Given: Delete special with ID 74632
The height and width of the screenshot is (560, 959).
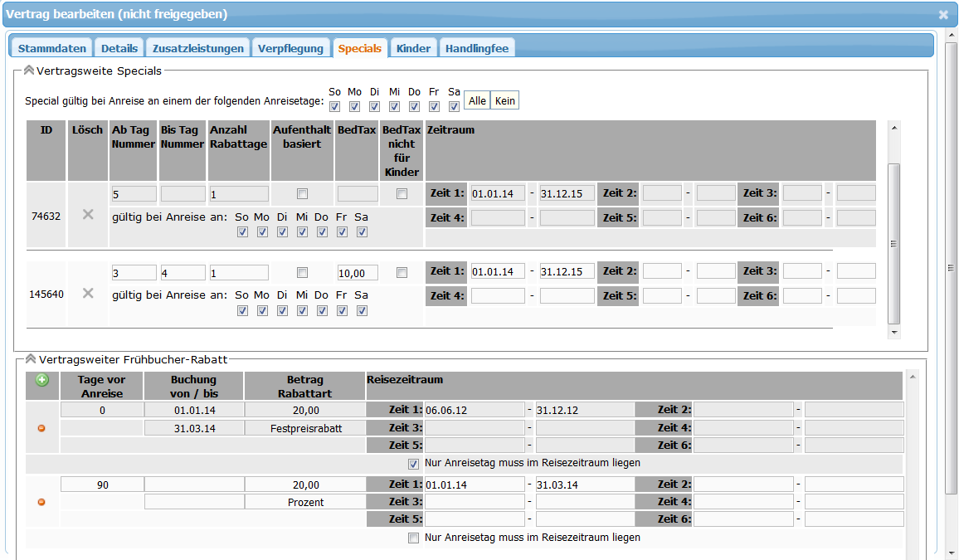Looking at the screenshot, I should click(x=87, y=215).
